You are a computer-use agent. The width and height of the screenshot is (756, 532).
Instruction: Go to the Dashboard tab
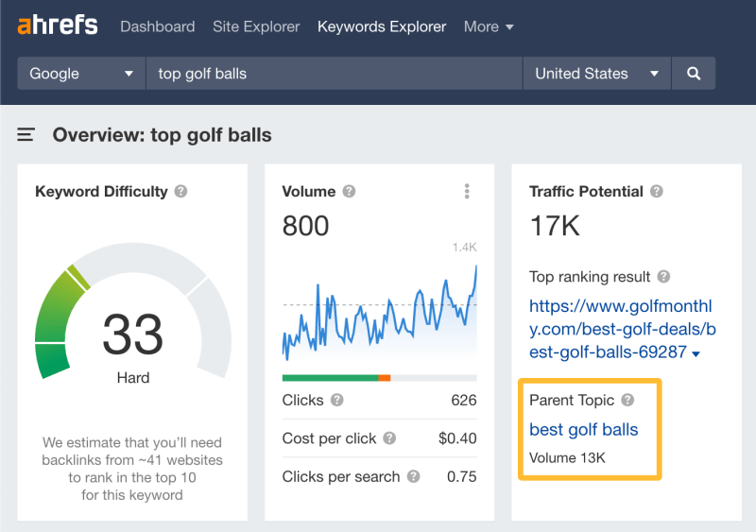(x=157, y=26)
